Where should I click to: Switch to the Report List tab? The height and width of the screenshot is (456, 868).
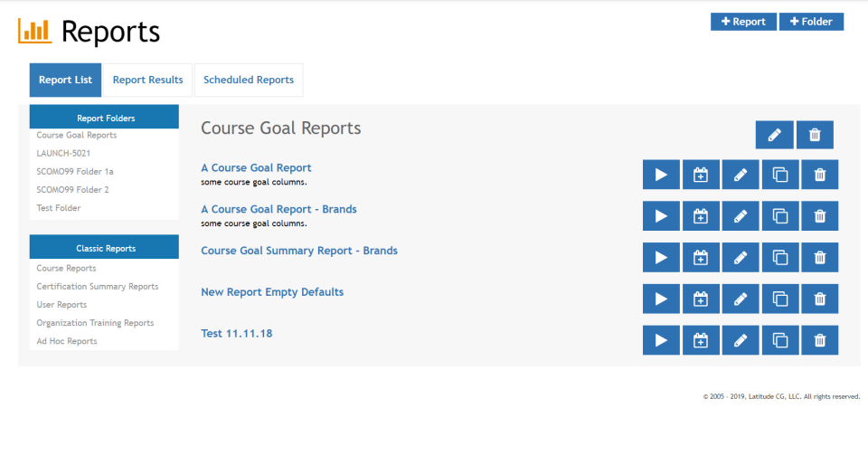(65, 80)
